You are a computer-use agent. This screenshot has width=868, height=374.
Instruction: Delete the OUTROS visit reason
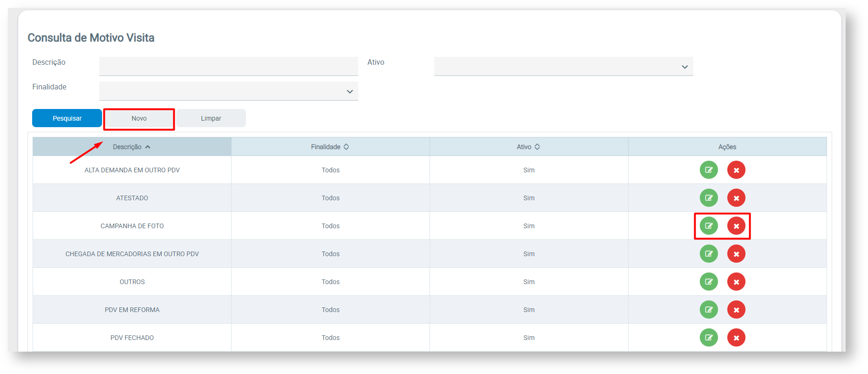tap(736, 282)
